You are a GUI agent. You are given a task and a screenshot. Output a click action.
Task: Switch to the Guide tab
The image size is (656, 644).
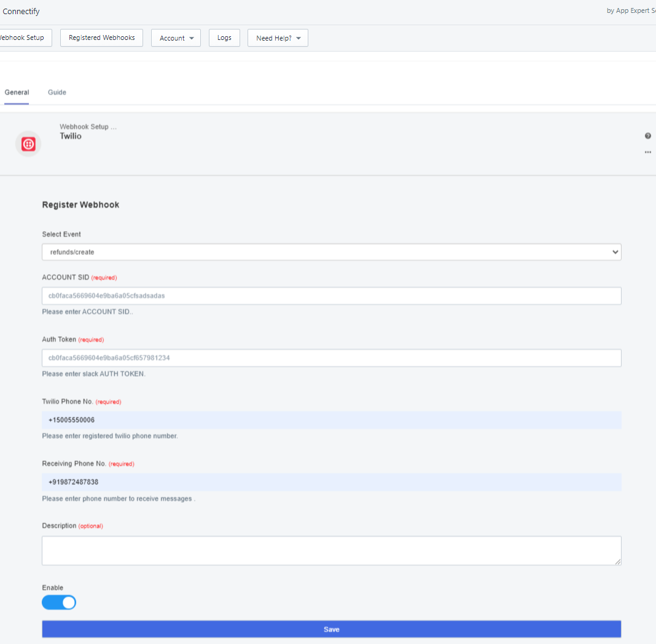57,92
